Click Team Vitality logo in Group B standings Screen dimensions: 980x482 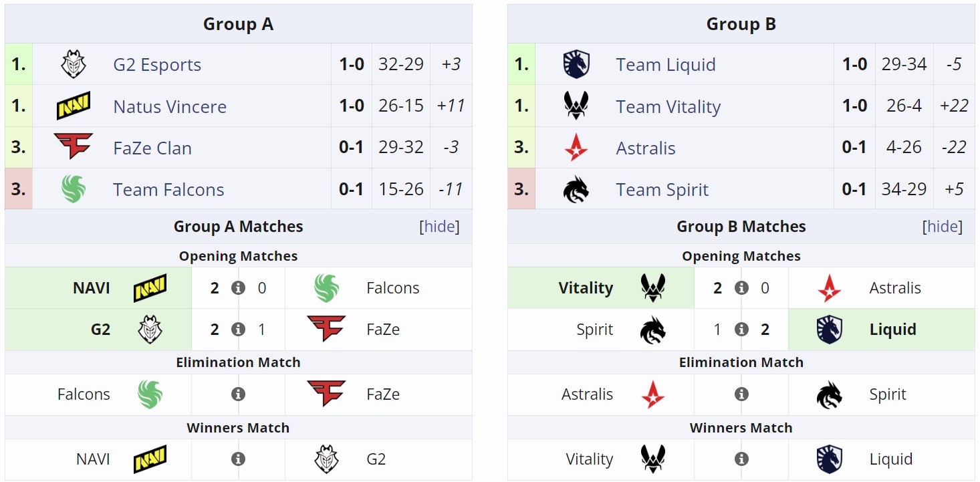(576, 106)
